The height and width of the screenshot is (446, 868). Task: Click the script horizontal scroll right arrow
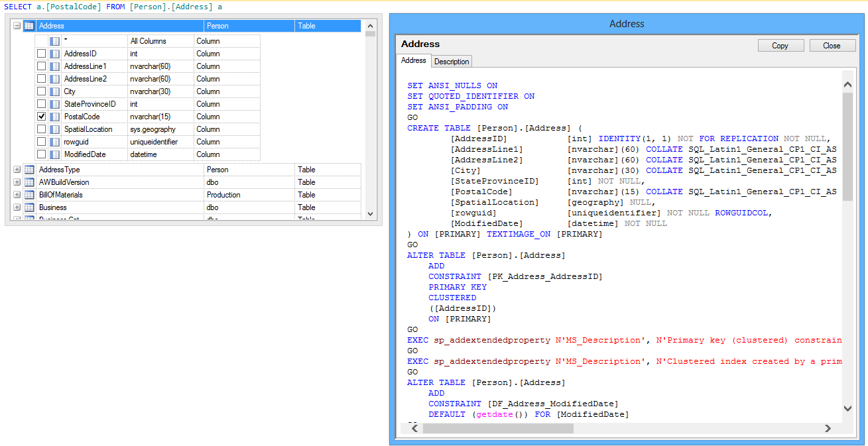[828, 429]
